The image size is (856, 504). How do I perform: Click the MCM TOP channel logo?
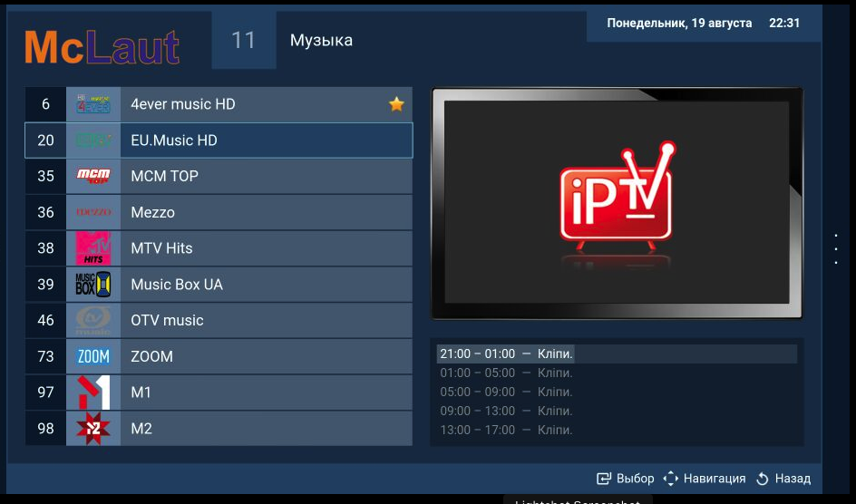93,176
